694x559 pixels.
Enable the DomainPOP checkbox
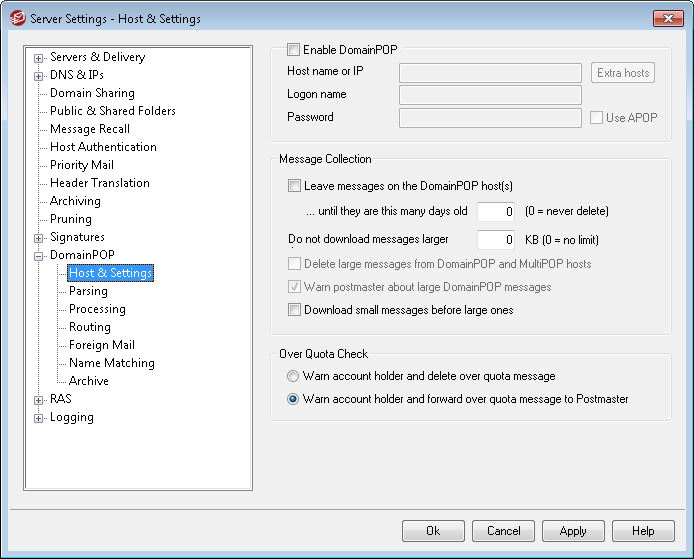[x=293, y=50]
